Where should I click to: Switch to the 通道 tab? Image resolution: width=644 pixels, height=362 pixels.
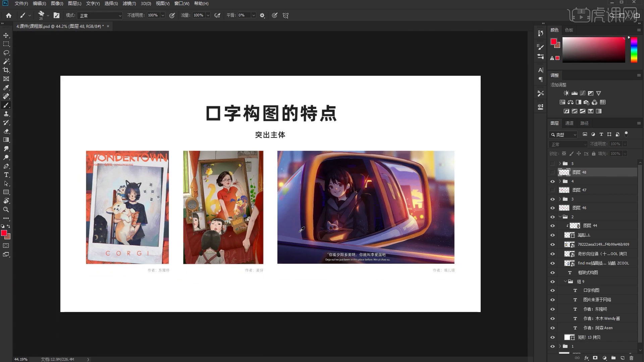[569, 123]
